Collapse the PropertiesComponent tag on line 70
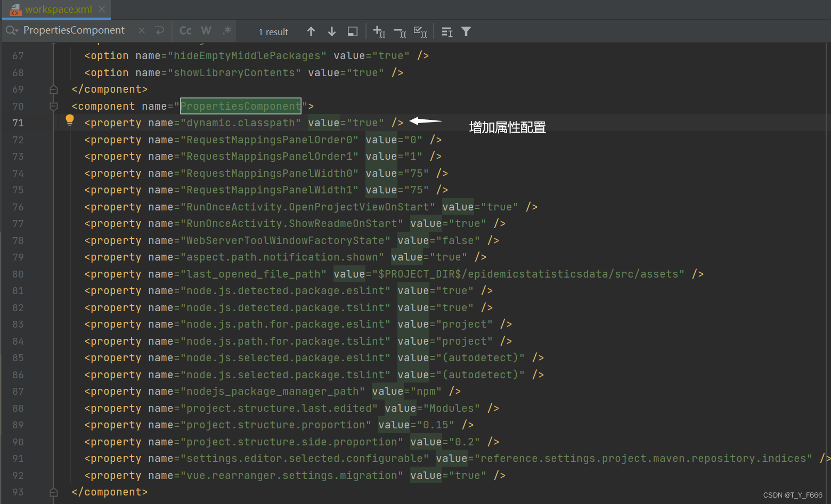This screenshot has width=831, height=504. pos(53,106)
